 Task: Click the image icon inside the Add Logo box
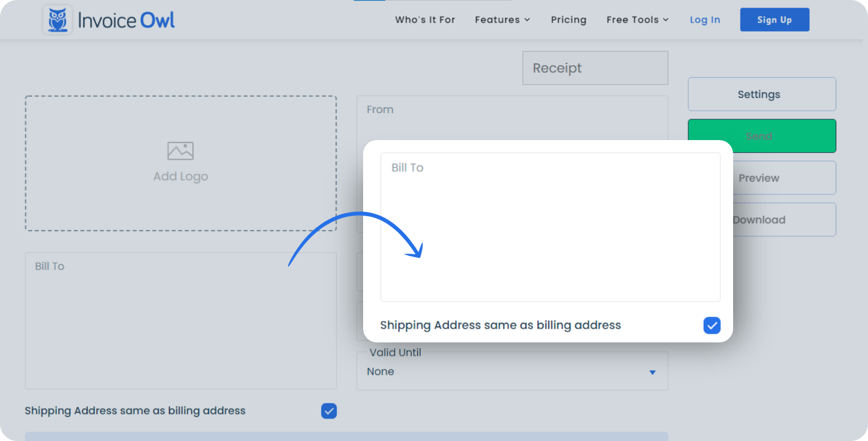(180, 150)
